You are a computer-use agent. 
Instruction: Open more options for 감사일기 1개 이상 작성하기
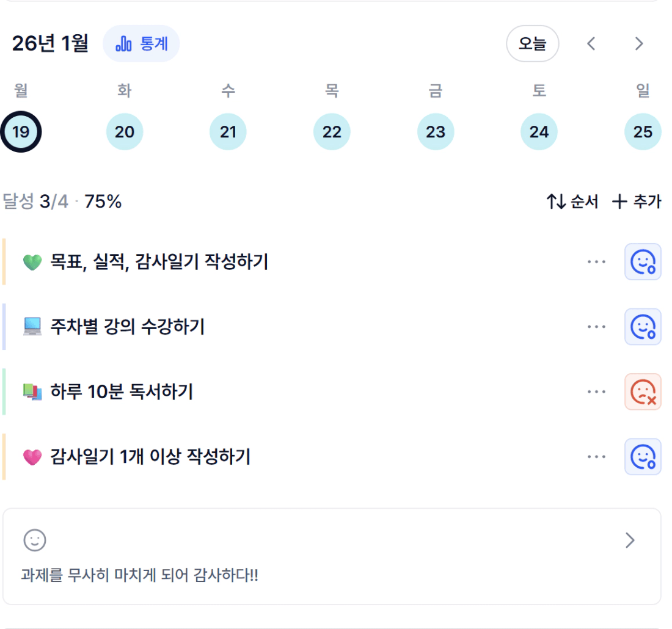click(x=596, y=457)
